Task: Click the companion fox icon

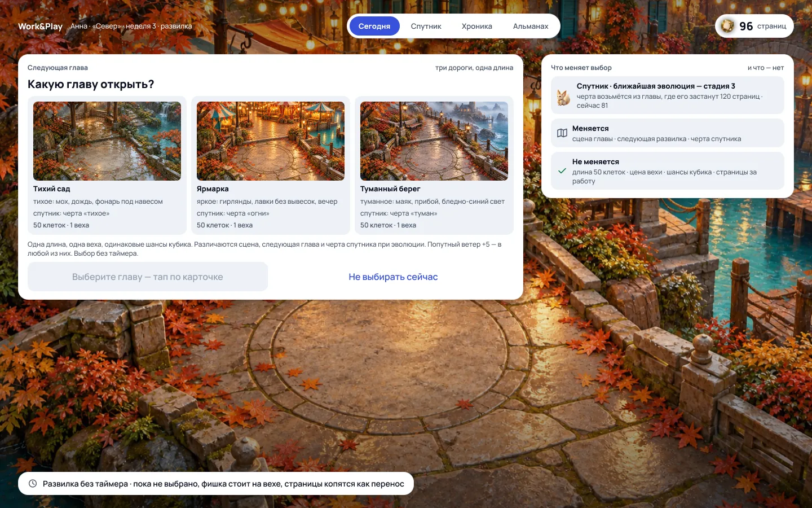Action: [x=563, y=97]
